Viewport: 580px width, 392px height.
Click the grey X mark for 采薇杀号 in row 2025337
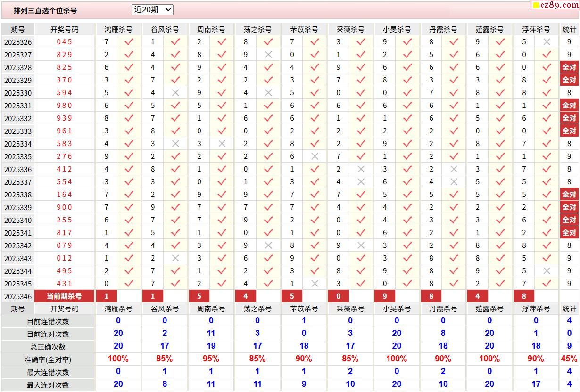tap(361, 182)
